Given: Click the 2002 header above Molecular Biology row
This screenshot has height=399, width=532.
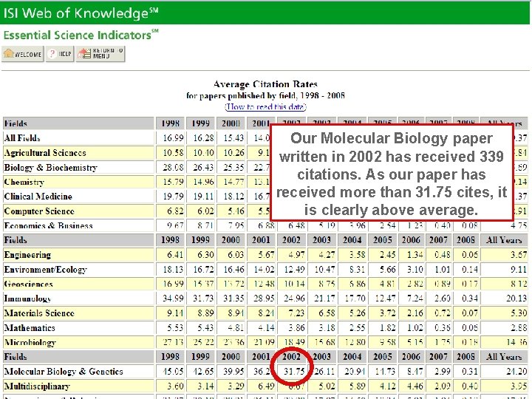Looking at the screenshot, I should 292,357.
